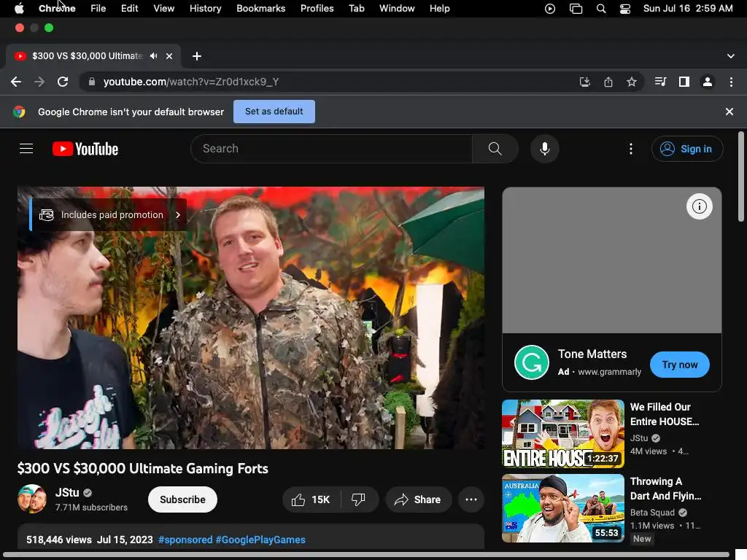Open We Filled Our Entire HOUSE thumbnail

(x=562, y=434)
